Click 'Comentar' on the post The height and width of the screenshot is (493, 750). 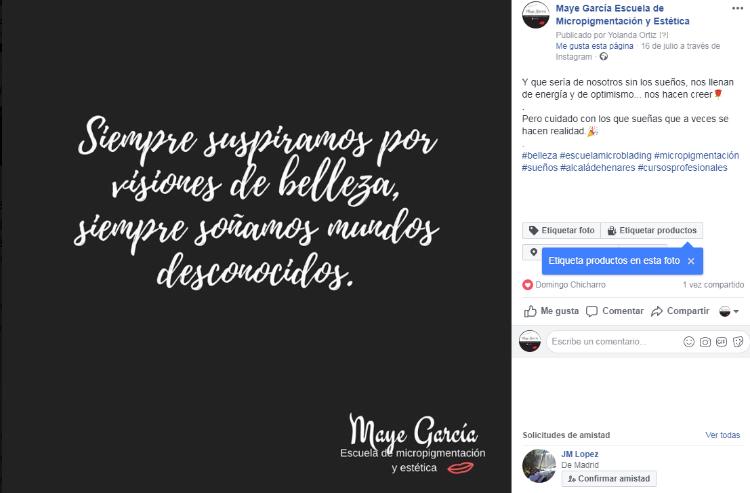point(615,311)
